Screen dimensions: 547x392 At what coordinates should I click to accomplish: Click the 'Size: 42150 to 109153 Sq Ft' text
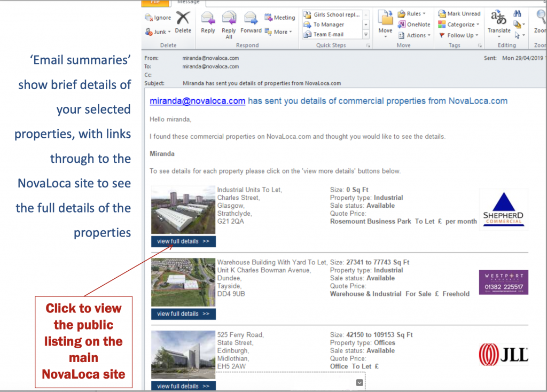click(x=371, y=335)
